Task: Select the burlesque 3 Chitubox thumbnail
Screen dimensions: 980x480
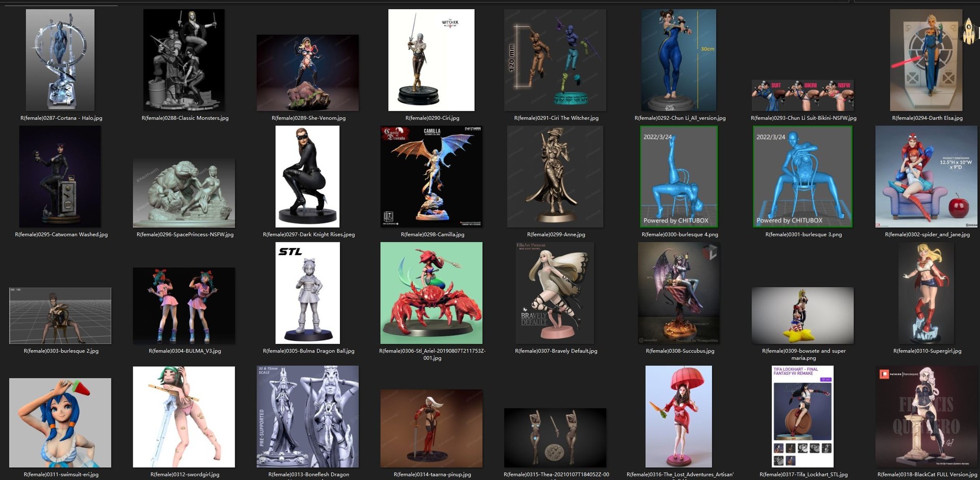Action: click(803, 176)
